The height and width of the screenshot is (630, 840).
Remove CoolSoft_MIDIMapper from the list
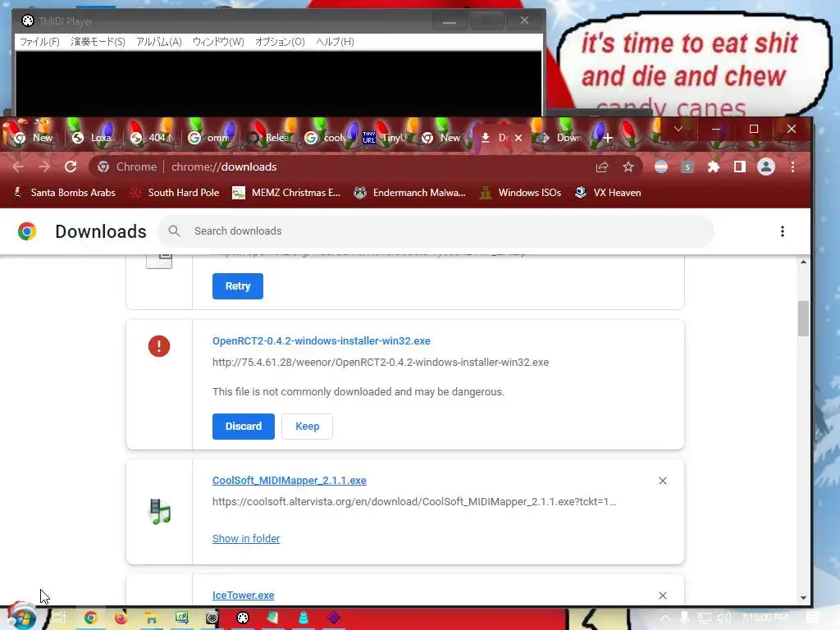(663, 481)
